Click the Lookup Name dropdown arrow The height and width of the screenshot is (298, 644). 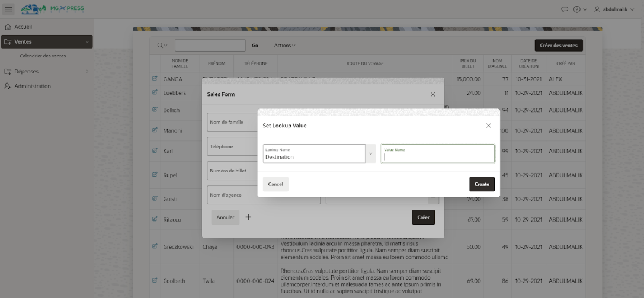pyautogui.click(x=370, y=153)
